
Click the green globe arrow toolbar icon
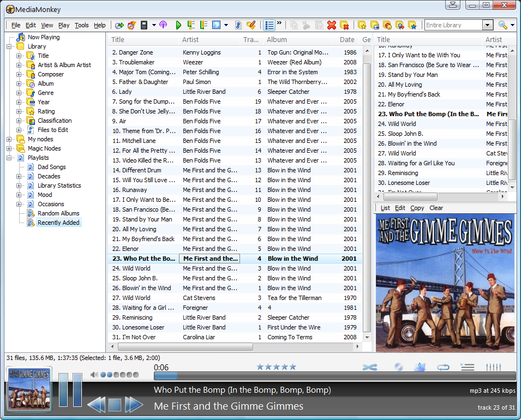119,25
